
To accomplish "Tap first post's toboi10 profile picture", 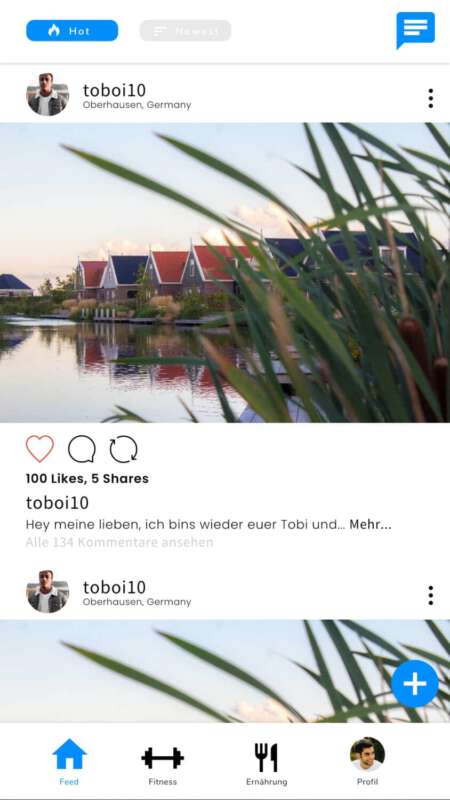I will 47,94.
